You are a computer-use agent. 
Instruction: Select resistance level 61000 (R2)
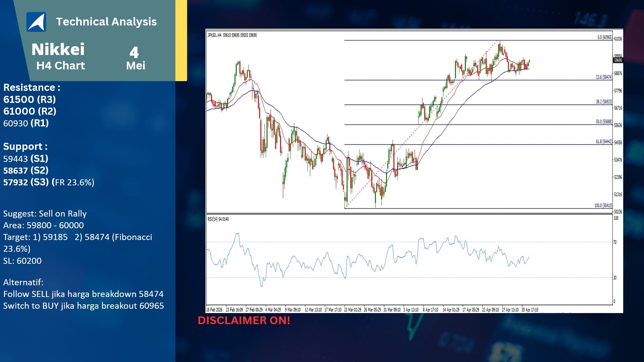click(30, 111)
